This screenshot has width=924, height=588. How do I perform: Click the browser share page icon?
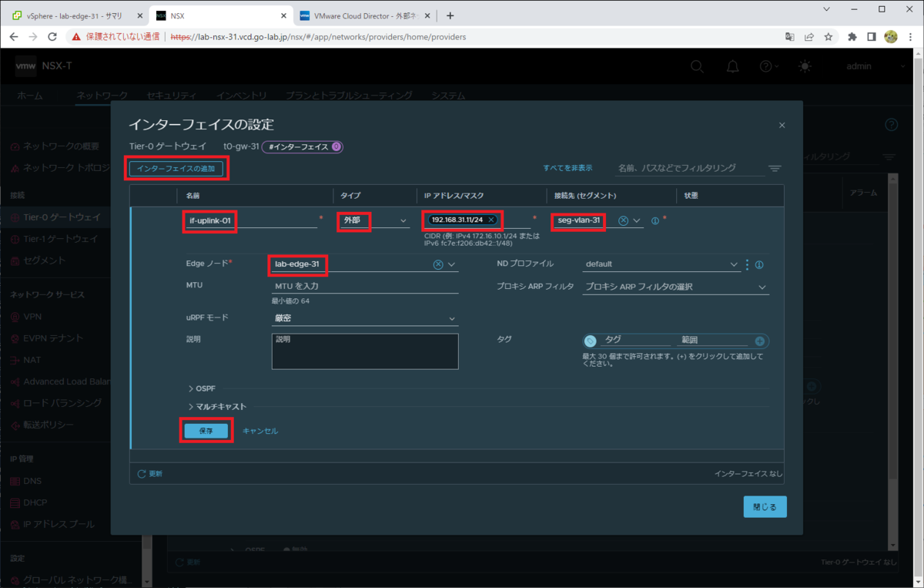coord(809,36)
